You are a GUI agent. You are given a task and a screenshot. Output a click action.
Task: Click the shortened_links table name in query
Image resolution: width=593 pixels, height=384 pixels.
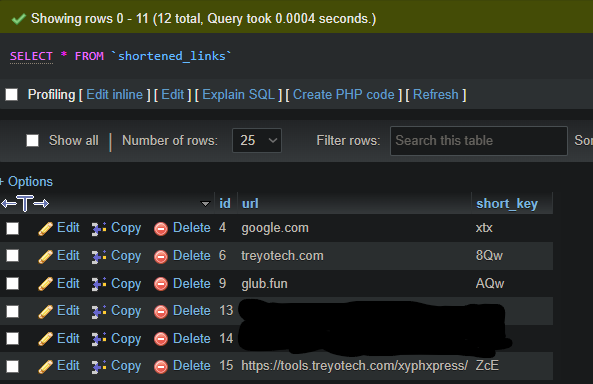(172, 56)
